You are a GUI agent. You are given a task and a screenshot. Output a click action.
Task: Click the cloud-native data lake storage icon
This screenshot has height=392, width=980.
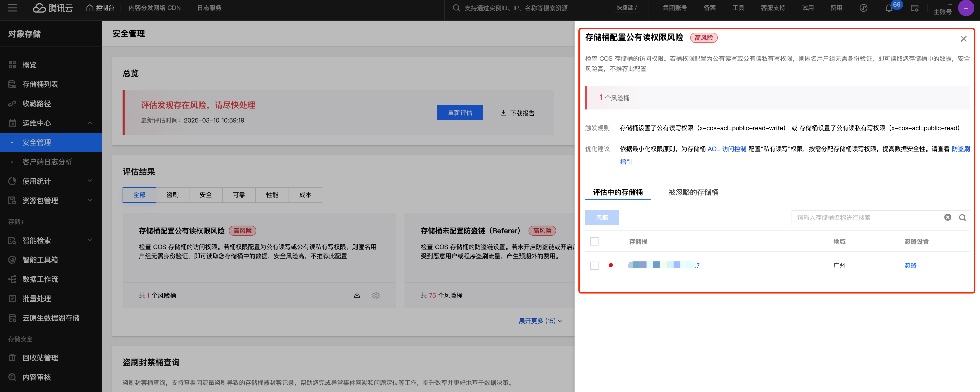pos(12,318)
